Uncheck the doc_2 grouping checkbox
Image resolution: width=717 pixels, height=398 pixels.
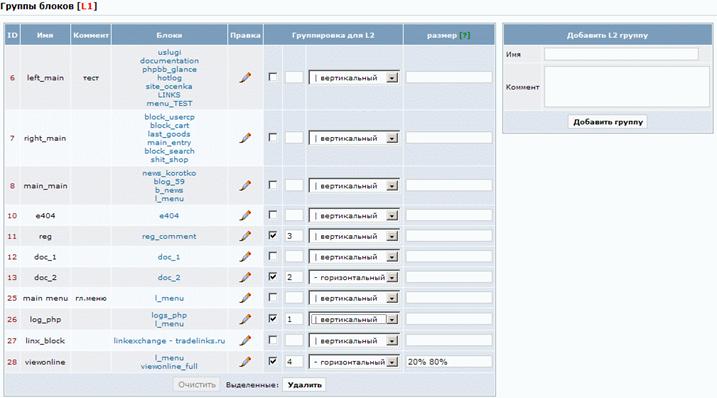coord(273,276)
